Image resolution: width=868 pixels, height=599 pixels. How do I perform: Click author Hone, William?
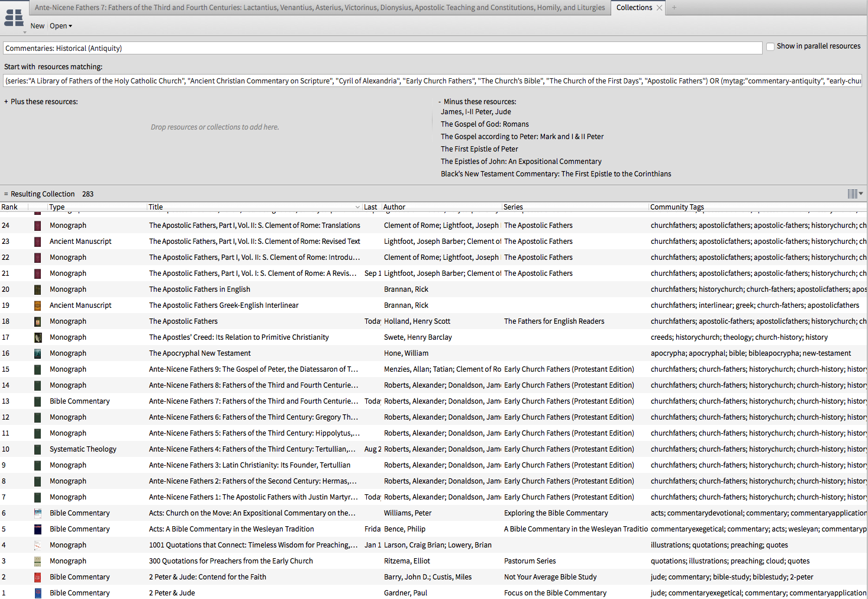coord(406,353)
